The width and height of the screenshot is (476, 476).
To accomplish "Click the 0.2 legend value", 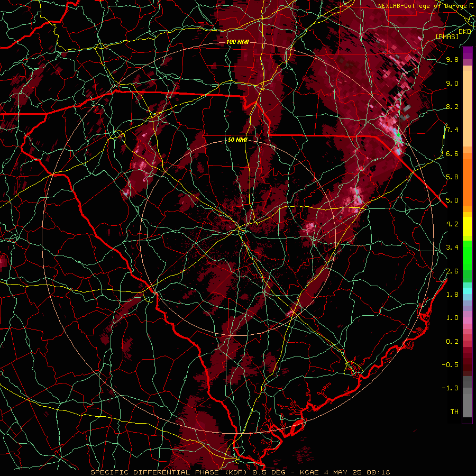I will coord(452,342).
